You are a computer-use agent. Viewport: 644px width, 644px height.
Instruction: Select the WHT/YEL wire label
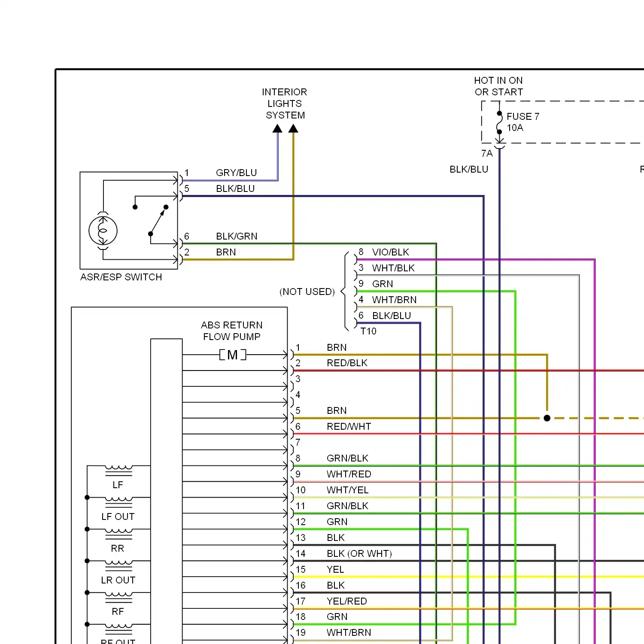(347, 490)
